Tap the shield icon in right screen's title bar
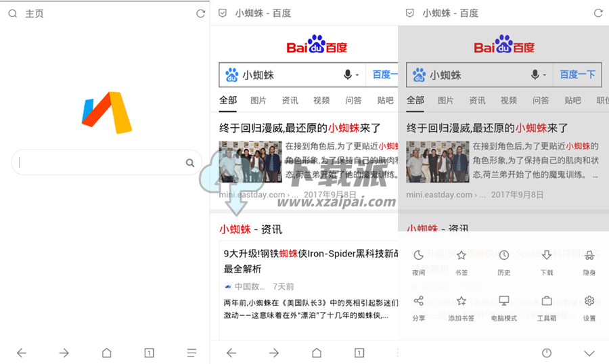 [x=410, y=14]
